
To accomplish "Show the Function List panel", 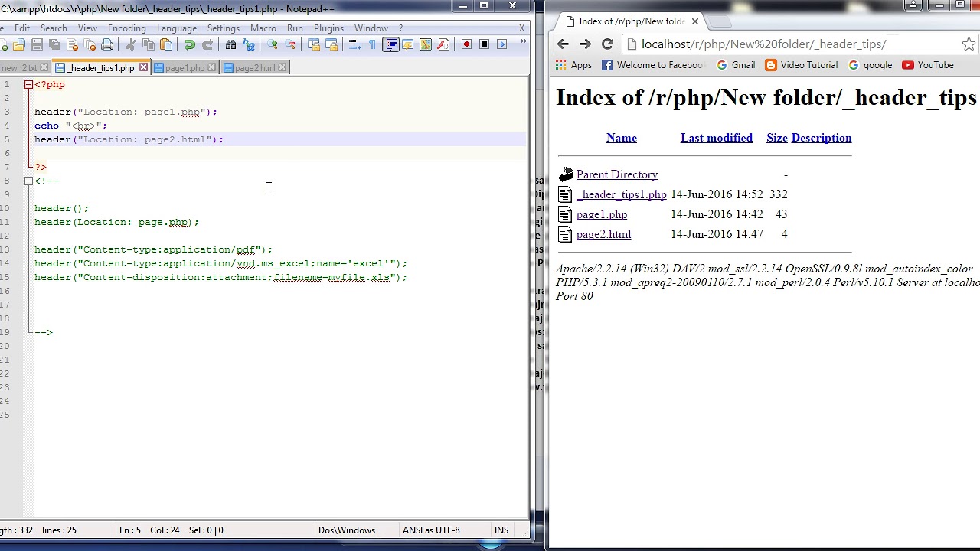I will (x=443, y=44).
